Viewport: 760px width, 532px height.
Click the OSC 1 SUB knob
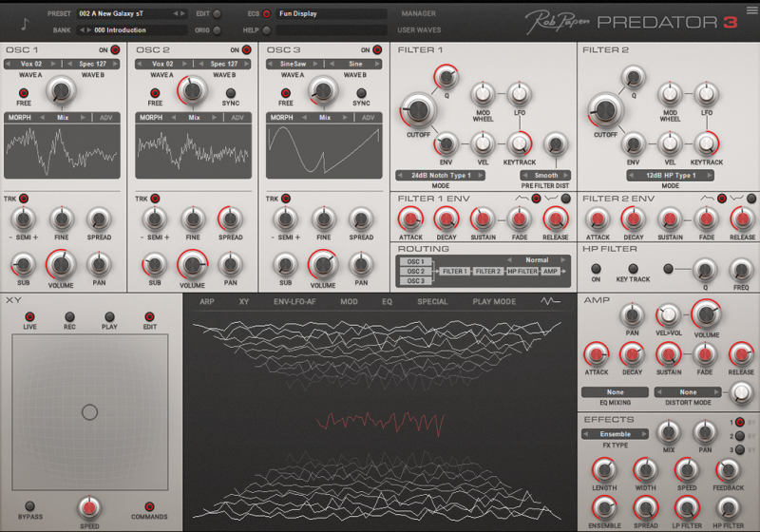click(23, 264)
